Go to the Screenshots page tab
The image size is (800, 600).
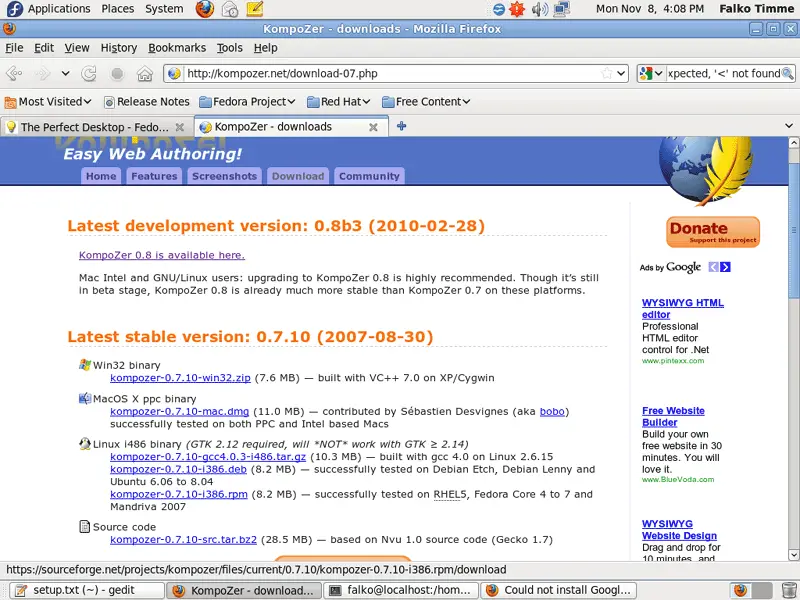[x=224, y=176]
